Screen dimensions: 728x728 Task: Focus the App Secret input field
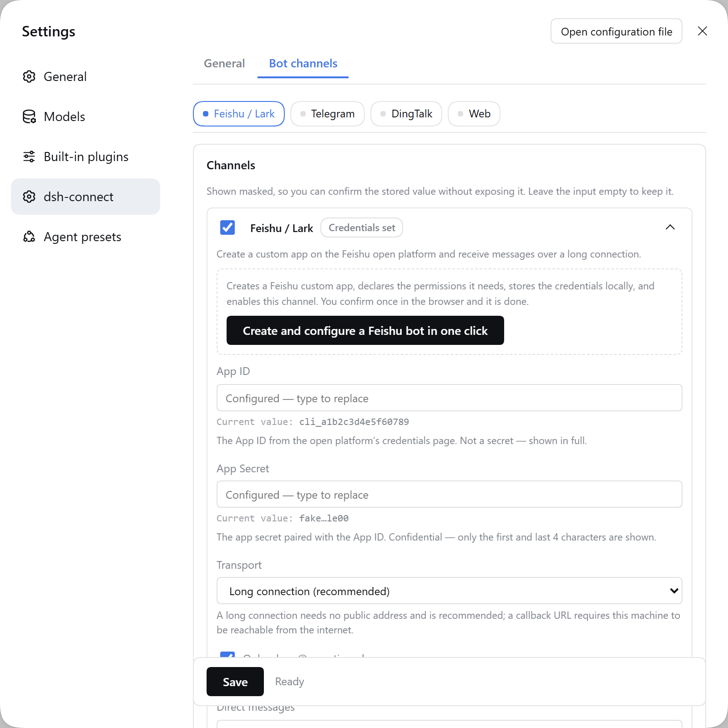point(450,494)
